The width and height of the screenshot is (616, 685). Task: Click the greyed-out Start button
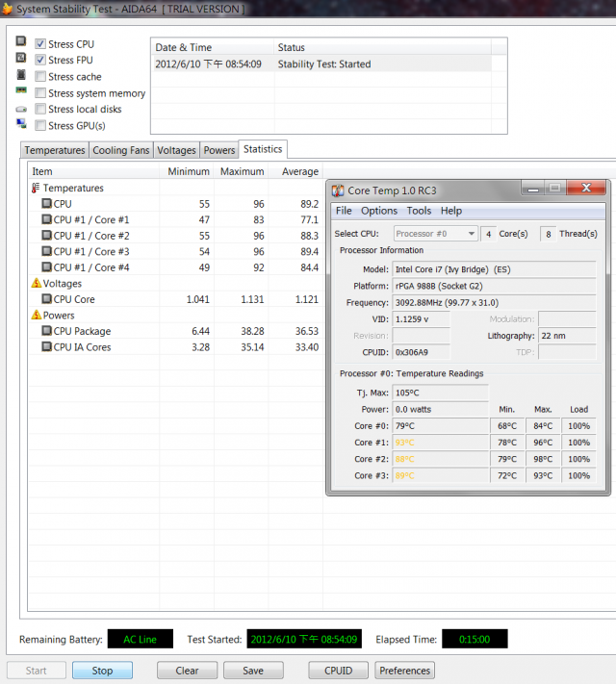point(37,671)
